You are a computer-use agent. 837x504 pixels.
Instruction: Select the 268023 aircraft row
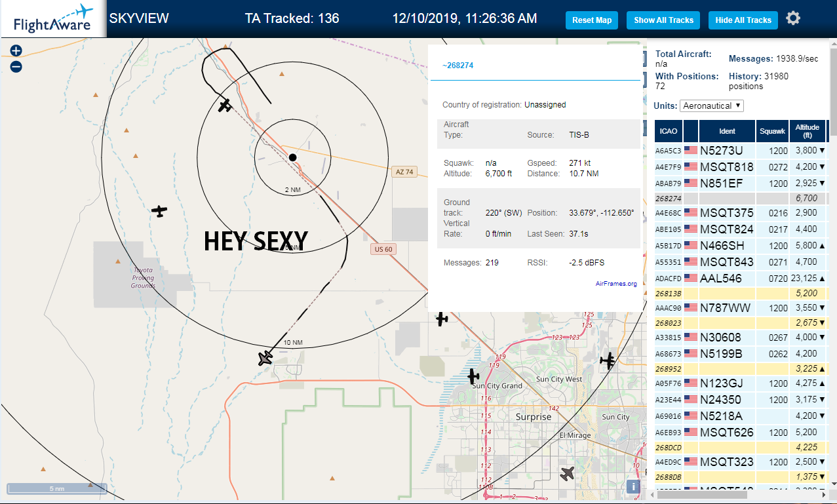(x=741, y=322)
